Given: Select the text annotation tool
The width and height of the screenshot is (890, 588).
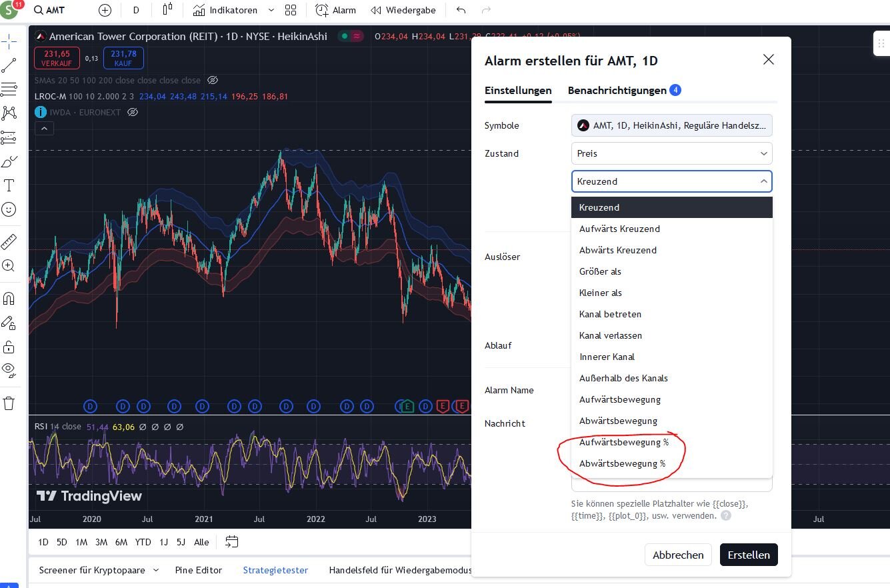Looking at the screenshot, I should tap(9, 185).
